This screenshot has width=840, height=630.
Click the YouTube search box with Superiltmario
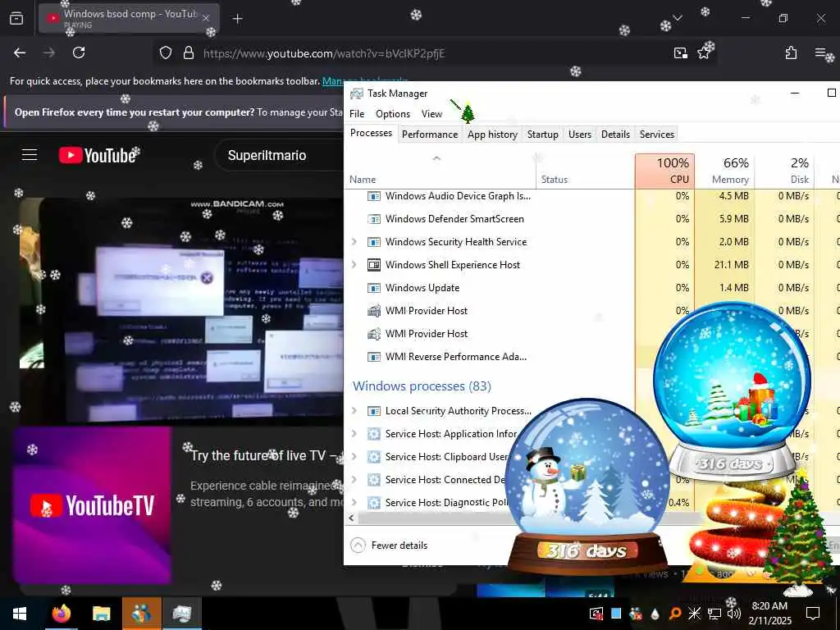tap(279, 155)
